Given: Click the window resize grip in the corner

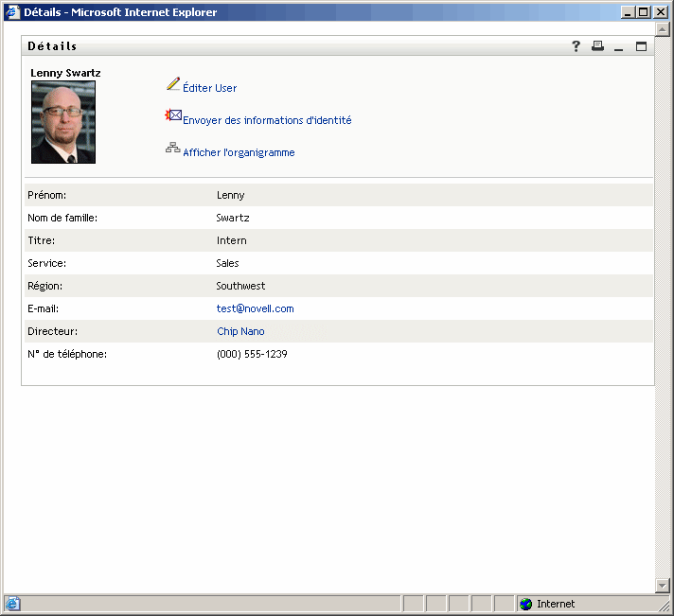Looking at the screenshot, I should tap(665, 607).
